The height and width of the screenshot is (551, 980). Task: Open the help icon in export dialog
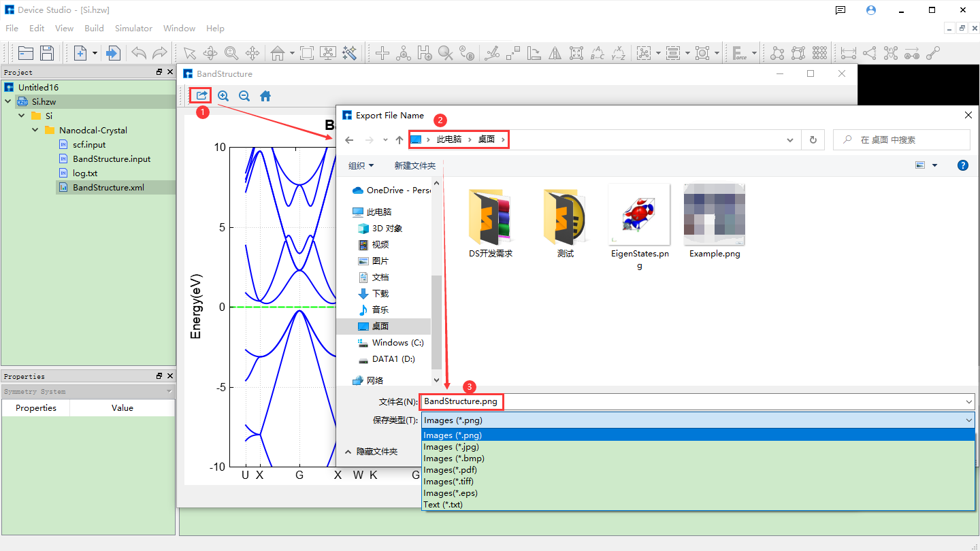pyautogui.click(x=962, y=165)
